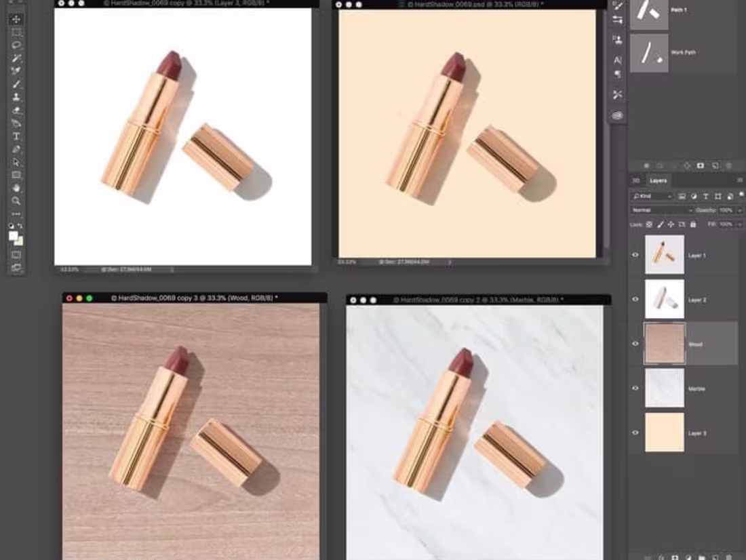Hide the Wood layer
The width and height of the screenshot is (746, 560).
pos(635,344)
